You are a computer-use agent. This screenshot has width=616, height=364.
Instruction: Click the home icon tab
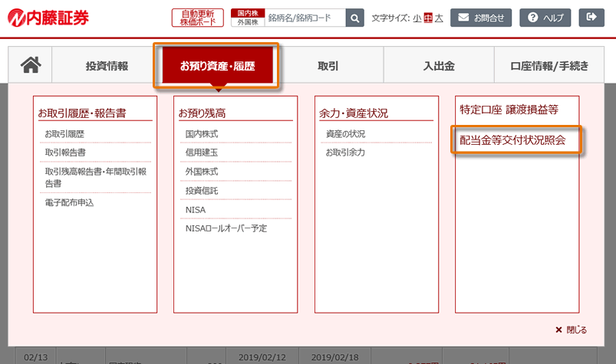pyautogui.click(x=31, y=66)
